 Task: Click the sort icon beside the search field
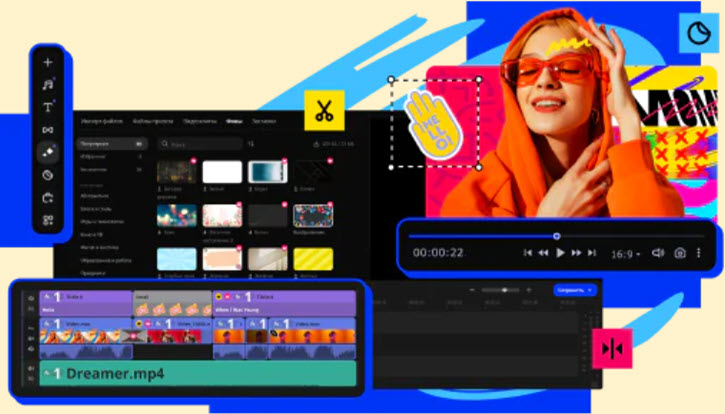pyautogui.click(x=251, y=144)
